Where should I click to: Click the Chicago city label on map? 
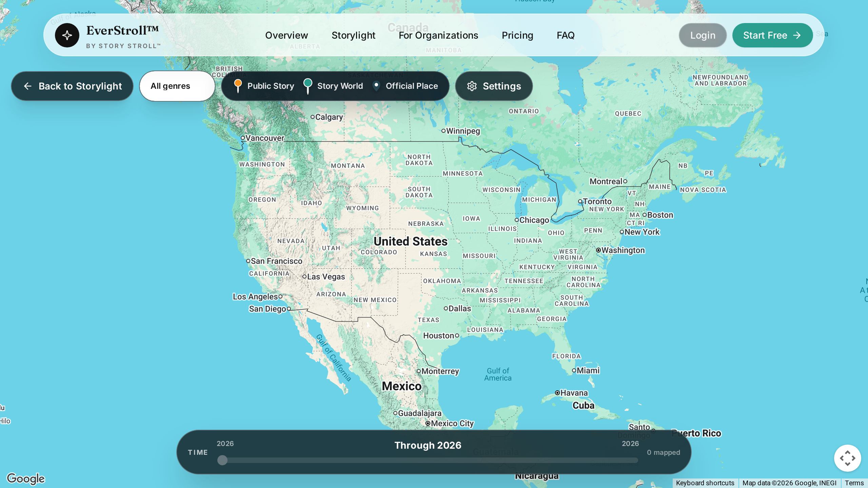point(534,220)
